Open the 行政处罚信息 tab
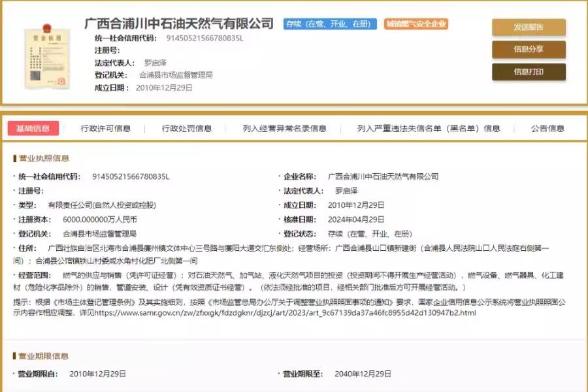 tap(187, 129)
